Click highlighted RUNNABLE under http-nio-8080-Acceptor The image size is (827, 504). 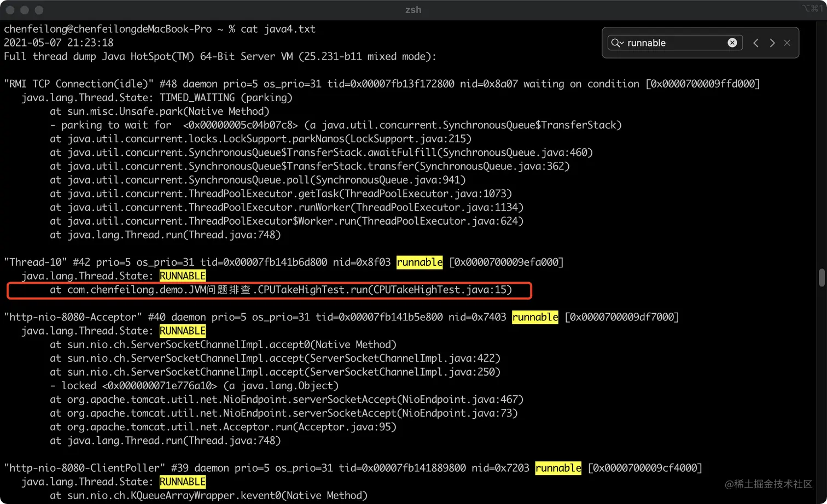pos(183,331)
